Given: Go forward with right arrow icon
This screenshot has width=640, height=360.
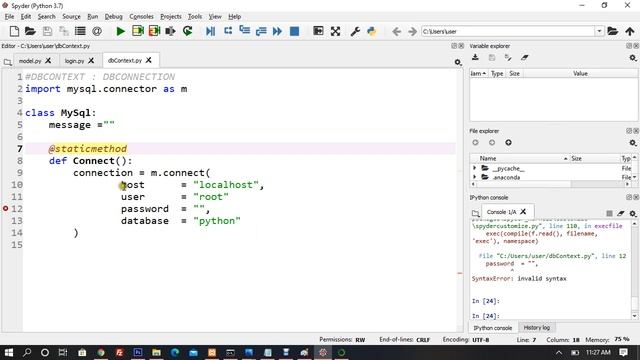Looking at the screenshot, I should 412,31.
